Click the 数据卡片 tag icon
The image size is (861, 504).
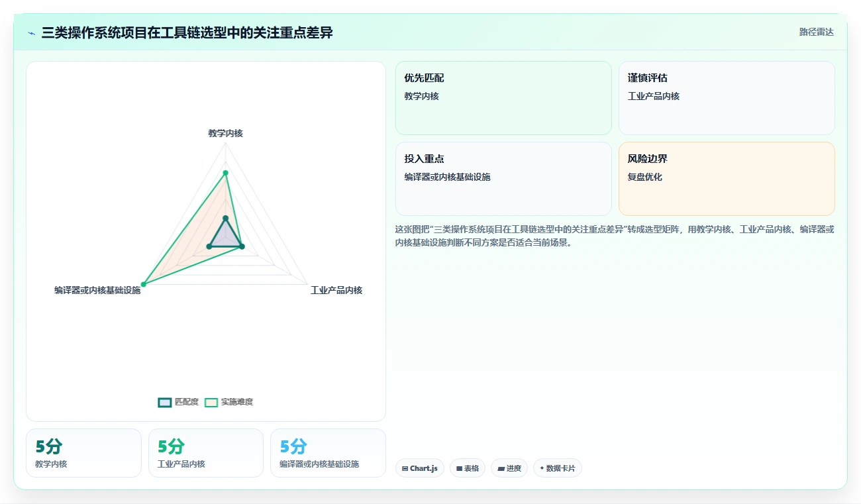coord(542,468)
